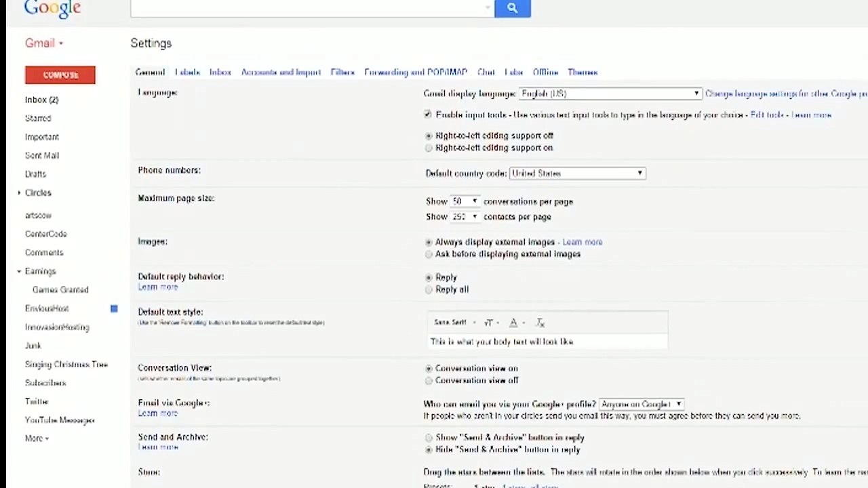Click Learn more under Default reply behavior
The image size is (868, 488).
coord(158,287)
